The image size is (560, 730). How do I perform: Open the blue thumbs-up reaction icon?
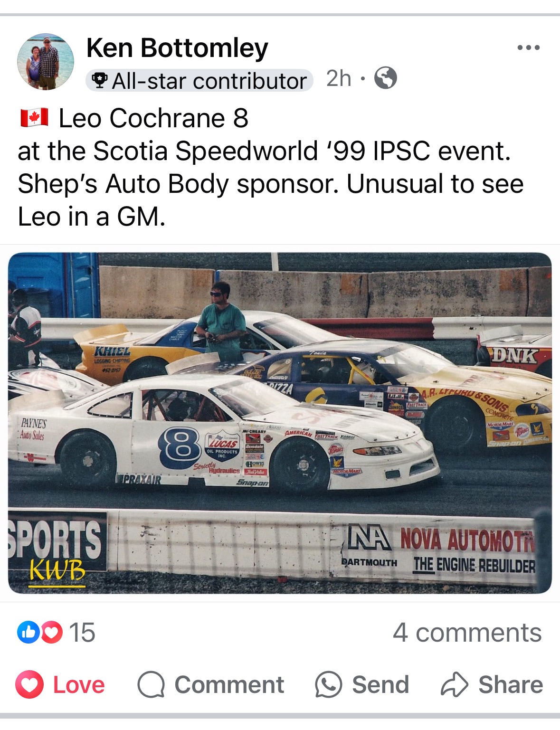(28, 632)
